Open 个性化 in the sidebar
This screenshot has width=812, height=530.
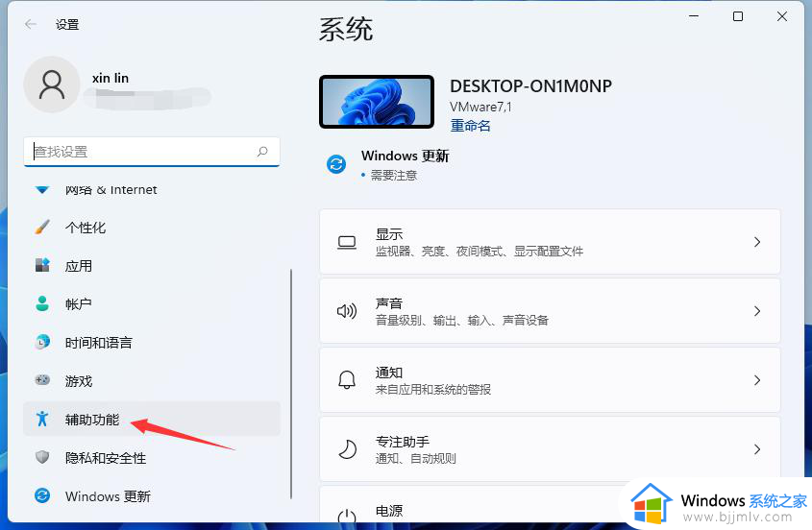coord(152,228)
